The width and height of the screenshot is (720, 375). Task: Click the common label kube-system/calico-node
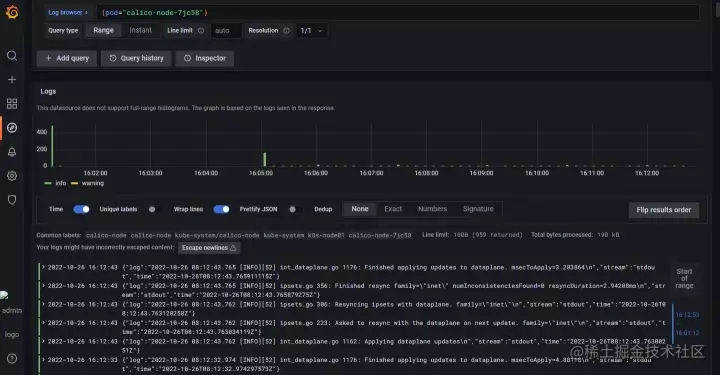[217, 235]
